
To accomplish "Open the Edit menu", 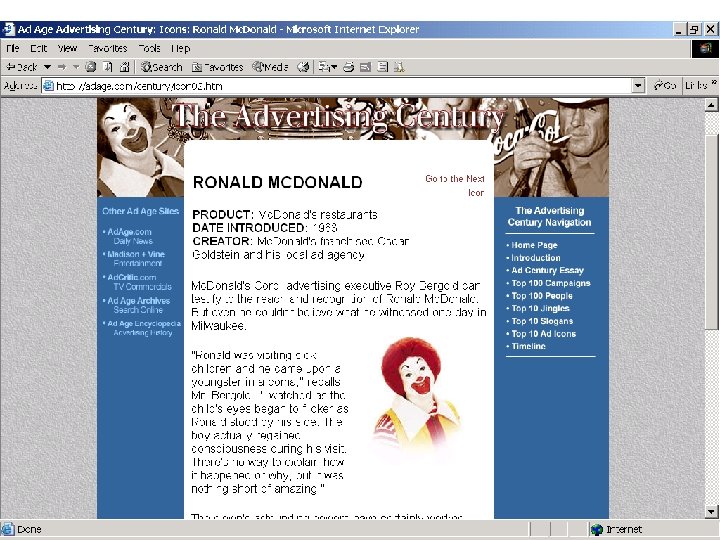I will (x=39, y=48).
